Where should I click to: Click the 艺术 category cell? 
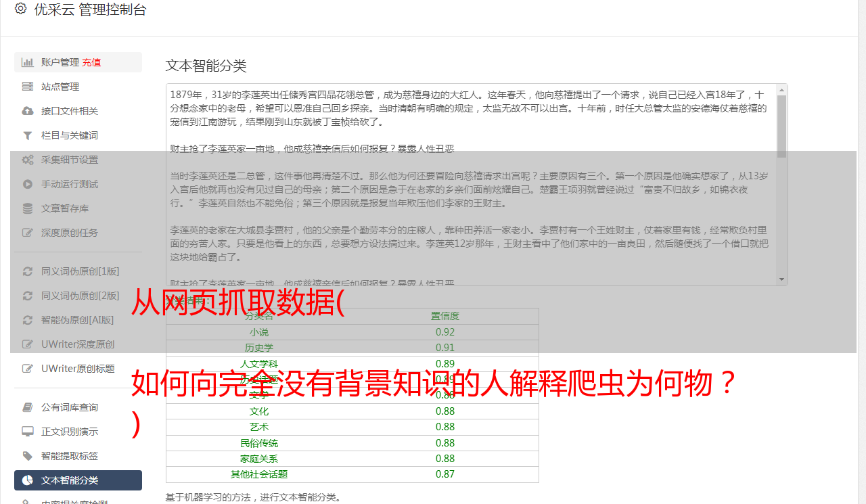pos(259,427)
